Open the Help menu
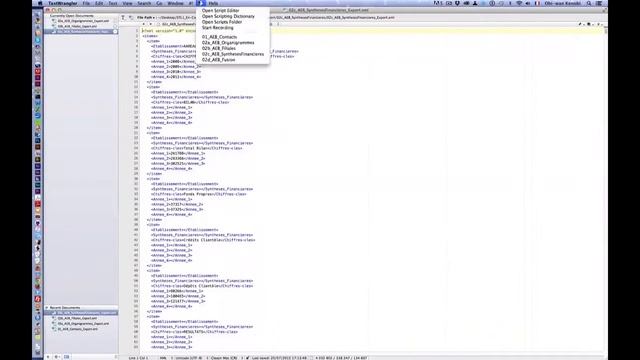The height and width of the screenshot is (360, 640). (x=213, y=3)
